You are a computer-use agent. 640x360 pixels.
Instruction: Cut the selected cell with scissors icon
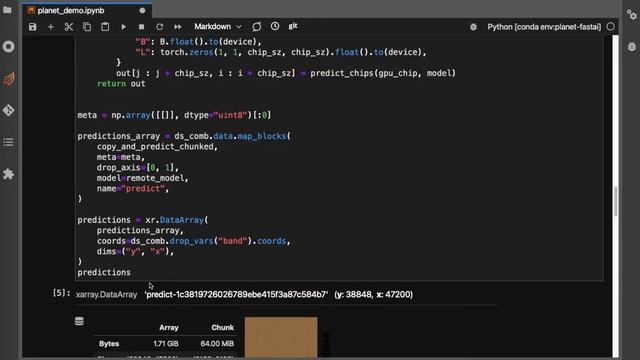point(69,27)
